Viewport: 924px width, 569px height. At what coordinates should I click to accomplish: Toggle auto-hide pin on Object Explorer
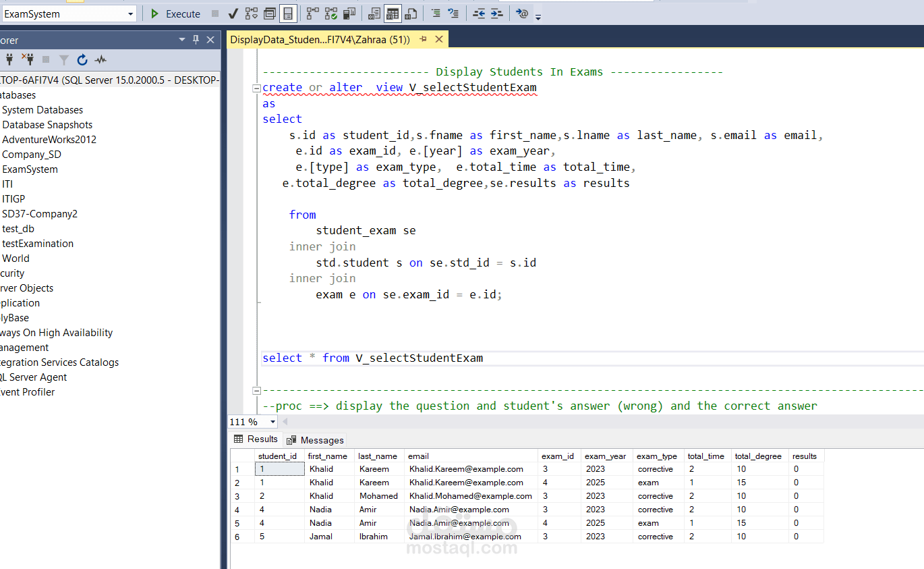[196, 40]
